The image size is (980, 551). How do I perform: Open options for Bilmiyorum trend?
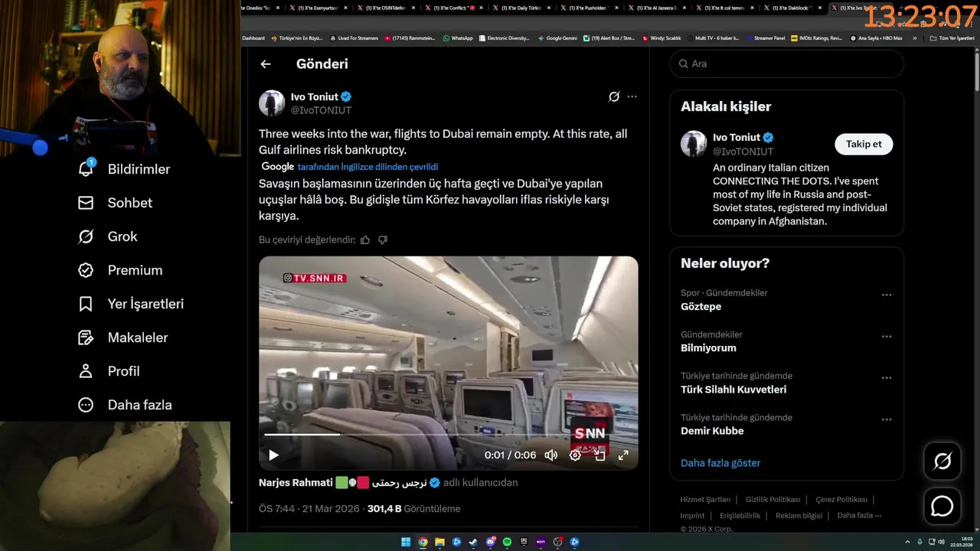[x=887, y=336]
